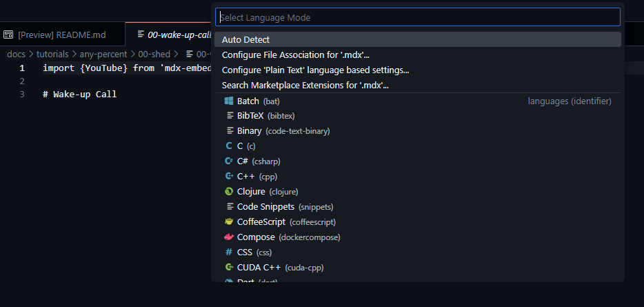Open the 'tutorials' breadcrumb folder
This screenshot has width=644, height=307.
click(52, 54)
